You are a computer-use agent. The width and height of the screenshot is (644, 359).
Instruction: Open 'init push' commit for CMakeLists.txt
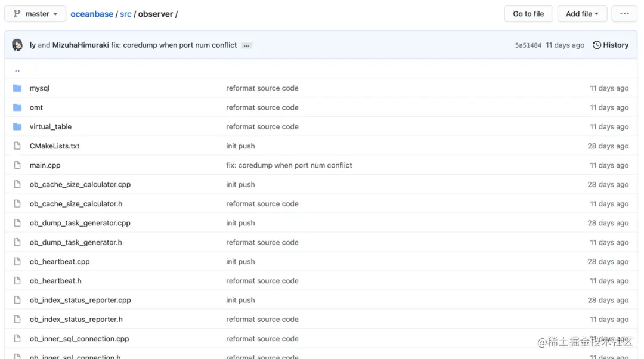pyautogui.click(x=240, y=146)
